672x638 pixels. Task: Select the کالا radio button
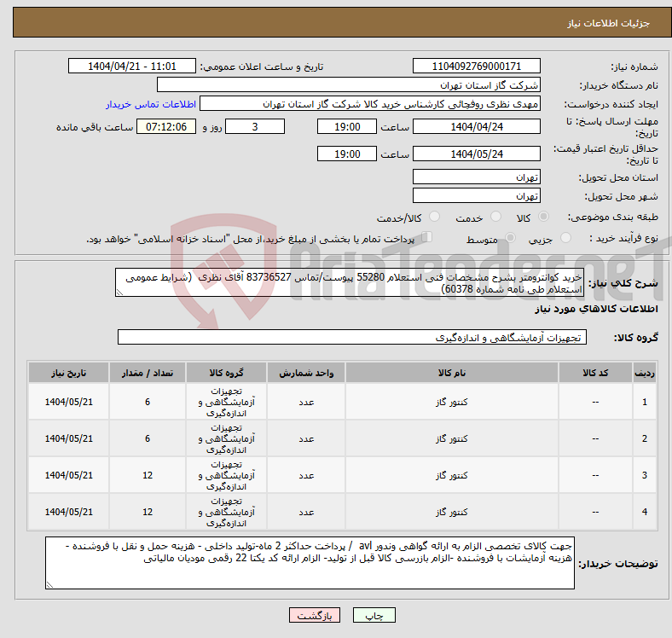coord(543,217)
